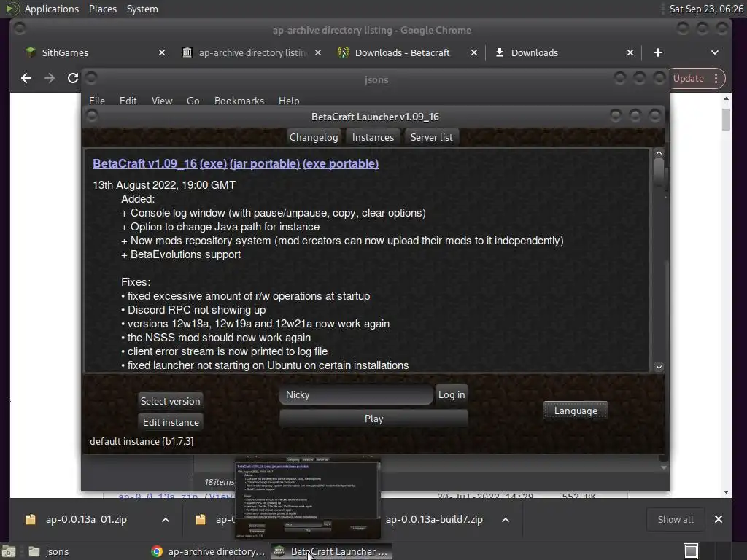Go back in Chrome
The height and width of the screenshot is (560, 747).
pyautogui.click(x=26, y=78)
